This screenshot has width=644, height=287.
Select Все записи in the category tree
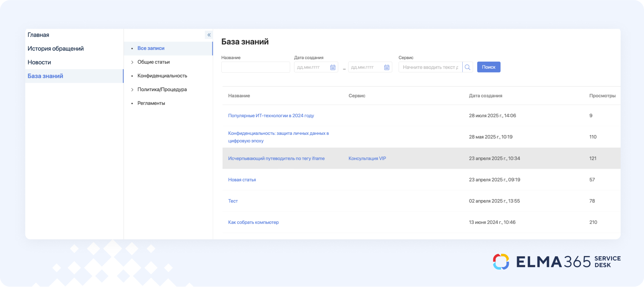pos(151,48)
